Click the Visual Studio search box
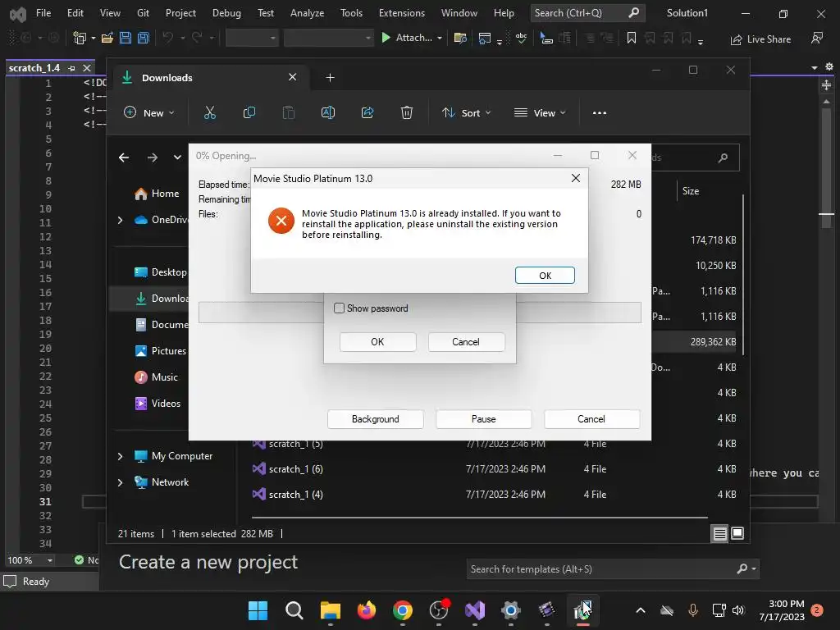 (x=587, y=13)
